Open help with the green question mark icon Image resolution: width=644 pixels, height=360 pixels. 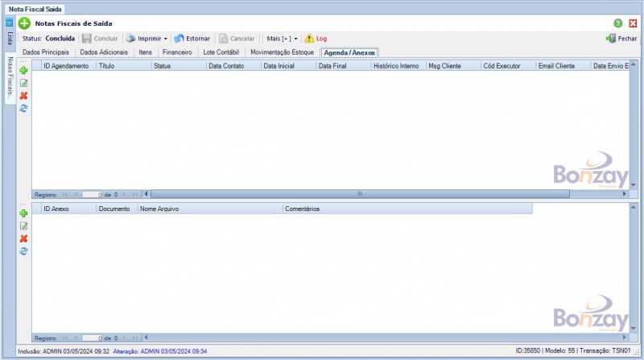tap(618, 24)
